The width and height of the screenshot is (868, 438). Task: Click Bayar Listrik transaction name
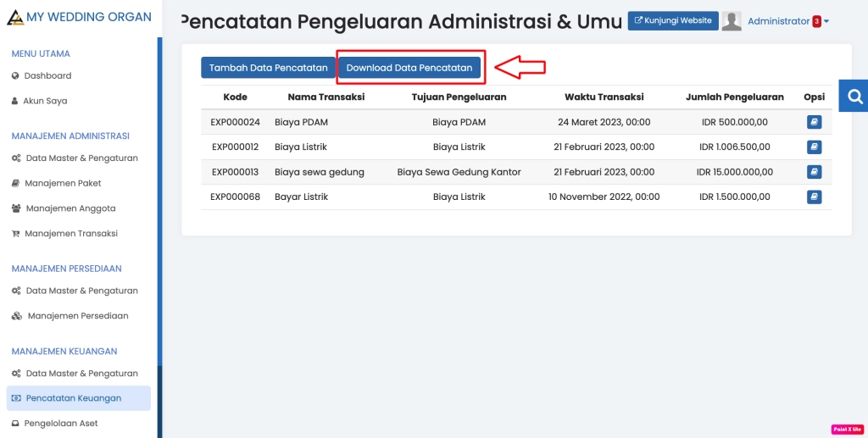(301, 197)
